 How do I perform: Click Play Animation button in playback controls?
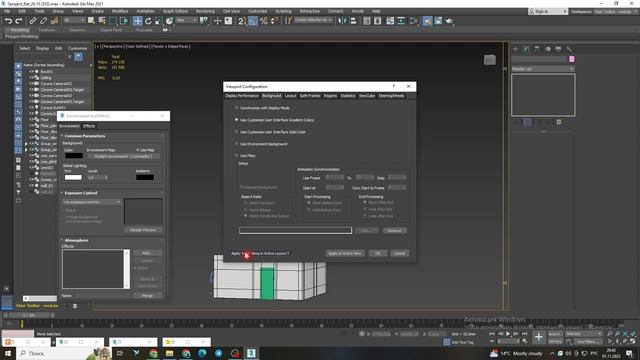(x=508, y=334)
